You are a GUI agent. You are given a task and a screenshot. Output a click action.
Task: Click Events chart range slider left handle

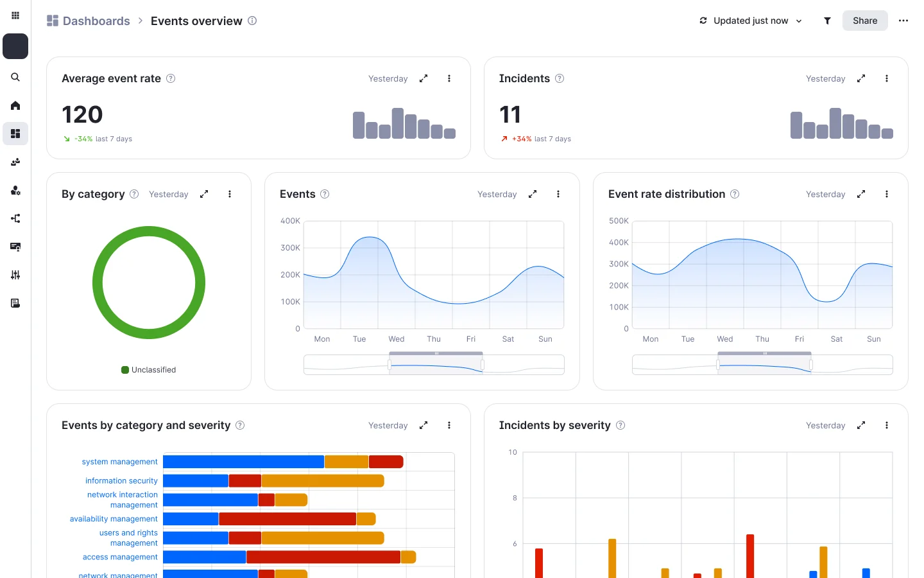click(389, 365)
